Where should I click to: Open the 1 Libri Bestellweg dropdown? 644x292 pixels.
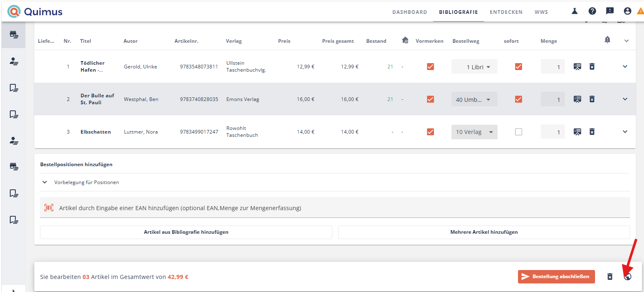pyautogui.click(x=474, y=67)
